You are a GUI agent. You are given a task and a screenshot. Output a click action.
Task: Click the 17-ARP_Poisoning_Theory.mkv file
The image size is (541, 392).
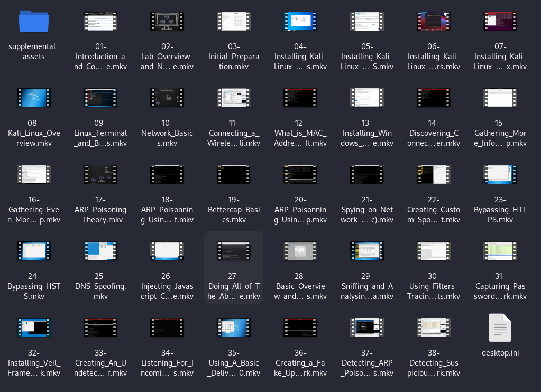pos(100,175)
